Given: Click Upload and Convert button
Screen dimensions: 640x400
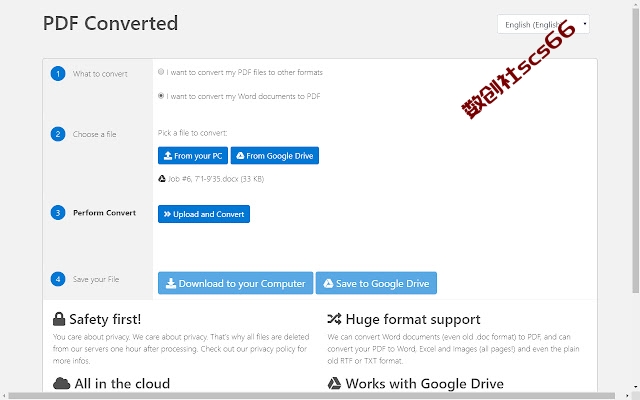Looking at the screenshot, I should coord(204,214).
